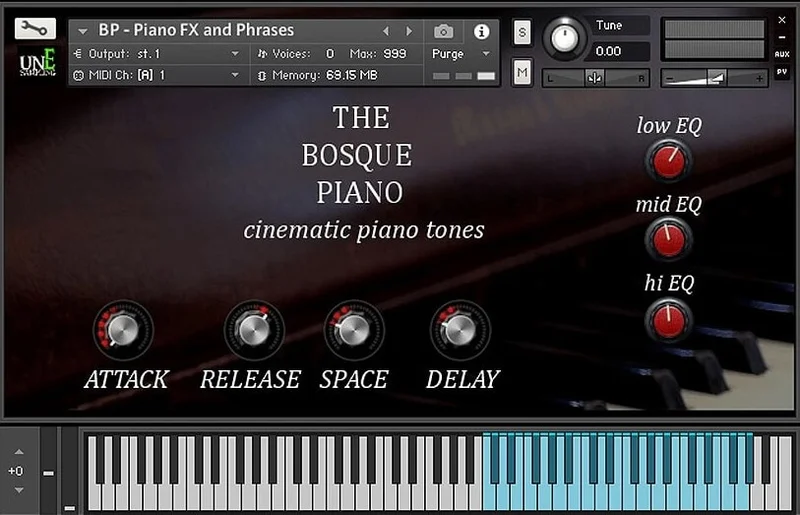800x515 pixels.
Task: Go to next instrument preset arrow
Action: click(x=409, y=32)
